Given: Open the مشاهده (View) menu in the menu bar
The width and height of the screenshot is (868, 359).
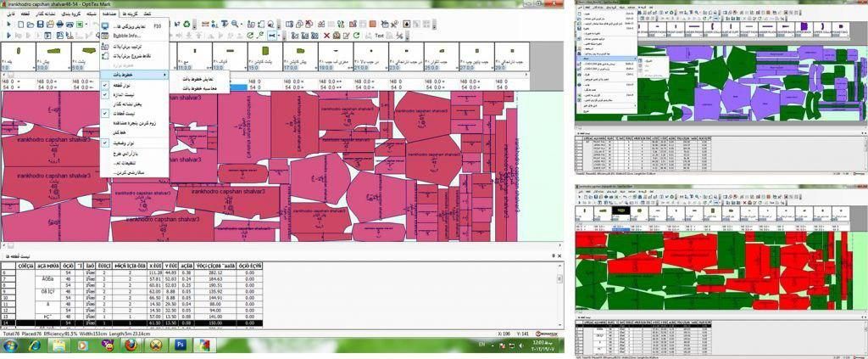Looking at the screenshot, I should tap(109, 13).
